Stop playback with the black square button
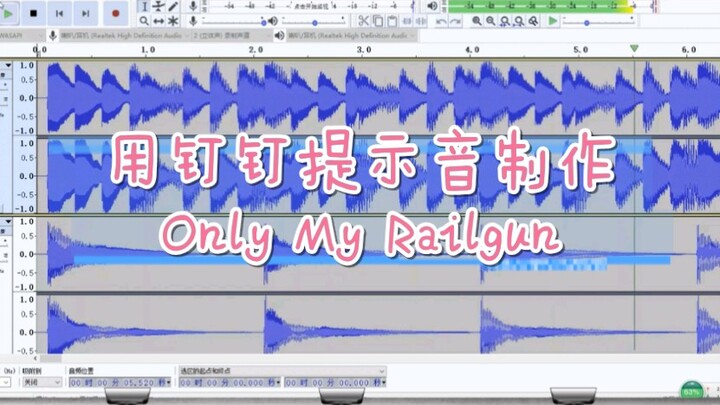 click(x=33, y=13)
